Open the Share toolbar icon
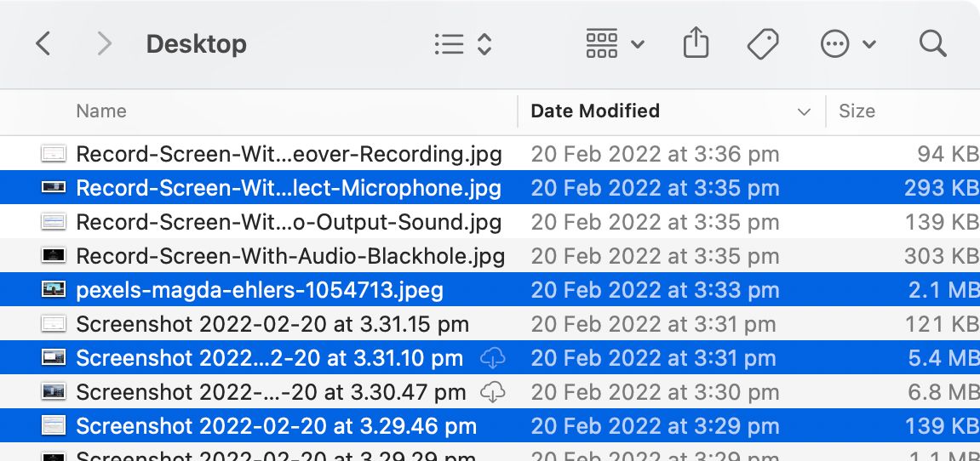Image resolution: width=980 pixels, height=461 pixels. 696,43
